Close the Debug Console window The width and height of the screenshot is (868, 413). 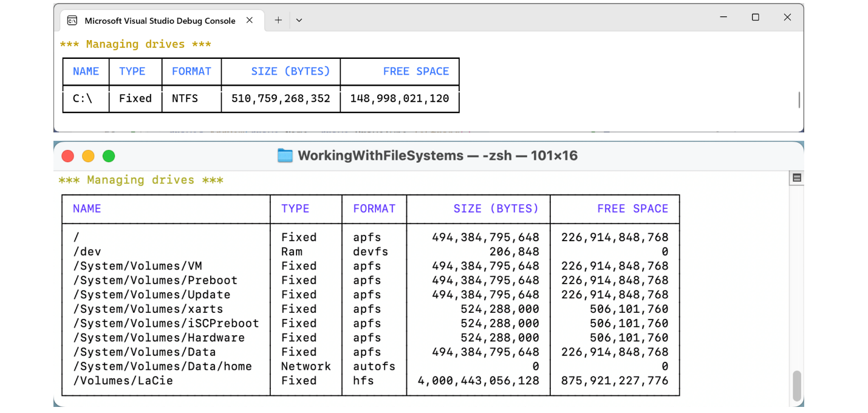[x=787, y=17]
